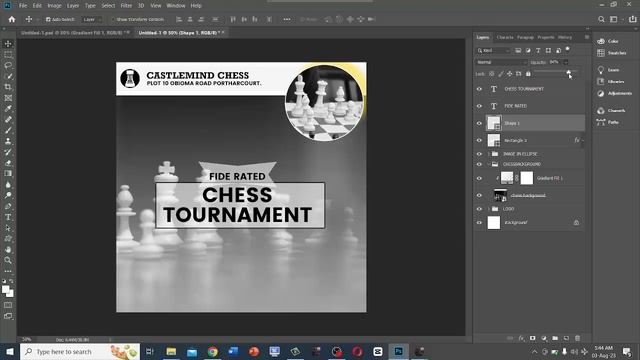This screenshot has height=360, width=640.
Task: Open the Image menu
Action: point(54,6)
